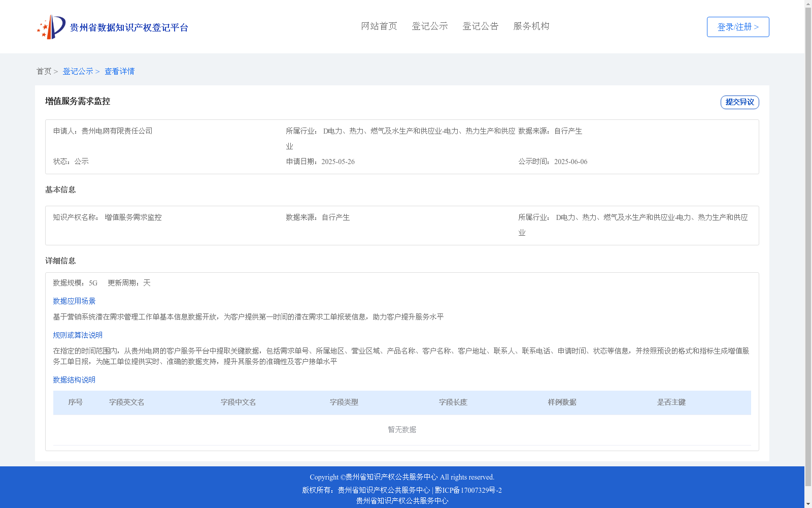Click the 样例数据 column header
Viewport: 812px width, 508px height.
[562, 402]
